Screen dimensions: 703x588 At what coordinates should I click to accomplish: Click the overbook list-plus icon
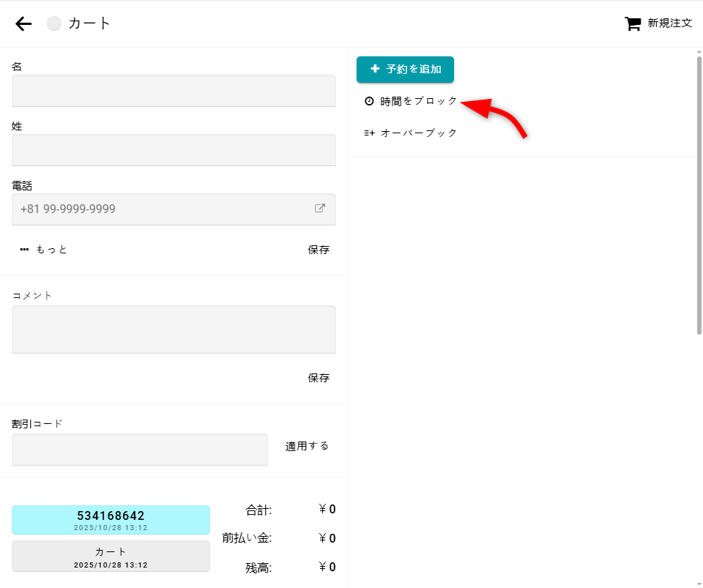point(369,133)
